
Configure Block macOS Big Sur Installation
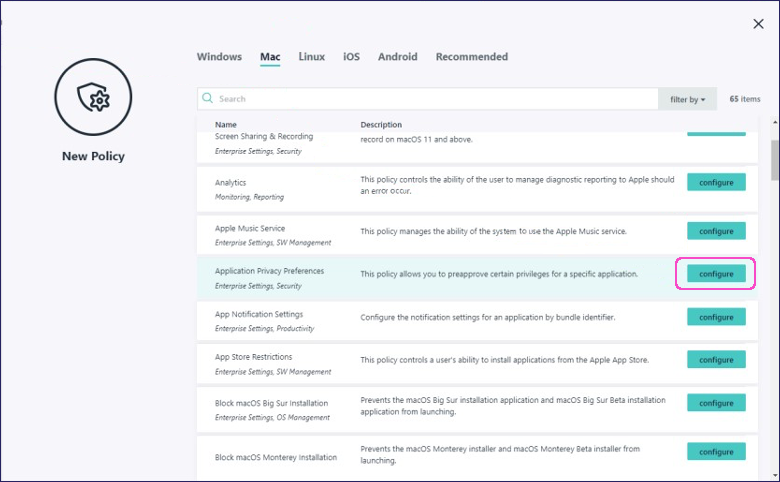(716, 403)
